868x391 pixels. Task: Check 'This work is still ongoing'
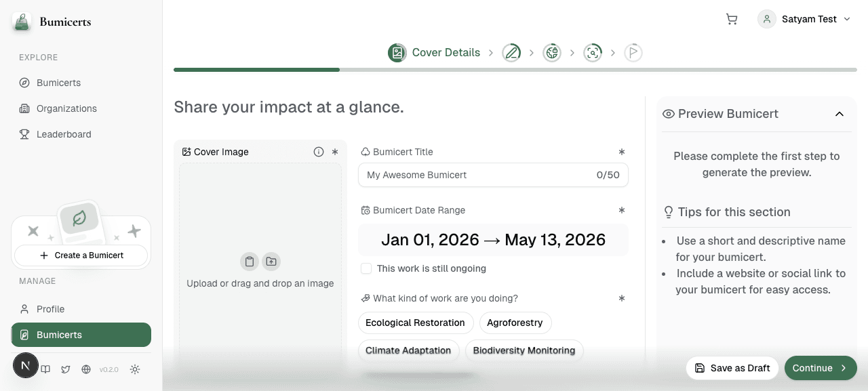tap(366, 268)
